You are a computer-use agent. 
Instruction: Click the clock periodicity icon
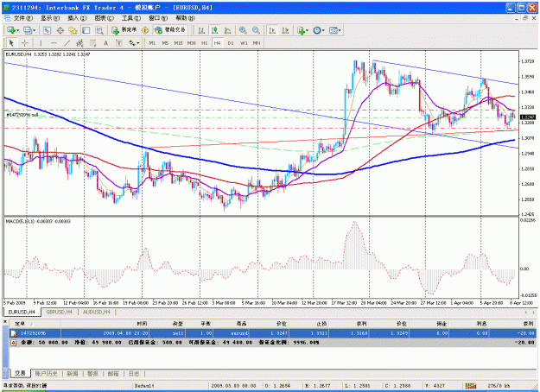(x=317, y=30)
